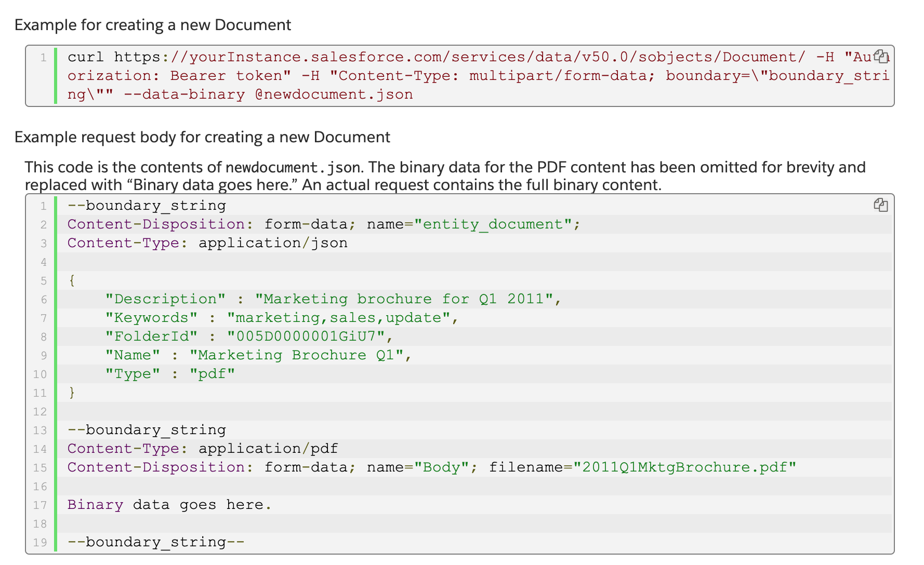Click the "entity_document" value on line 2
The width and height of the screenshot is (924, 565).
coord(493,224)
